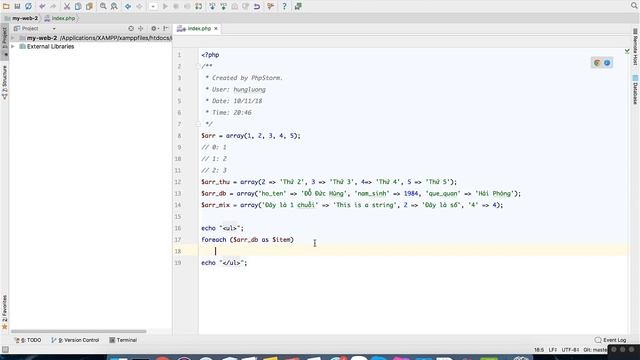The image size is (640, 360).
Task: Open the Favorites tool window side tab
Action: point(4,312)
